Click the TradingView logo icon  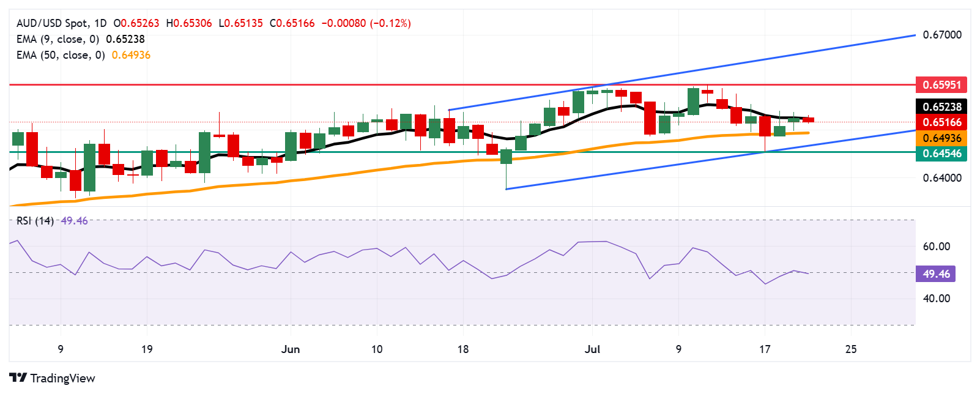[18, 378]
